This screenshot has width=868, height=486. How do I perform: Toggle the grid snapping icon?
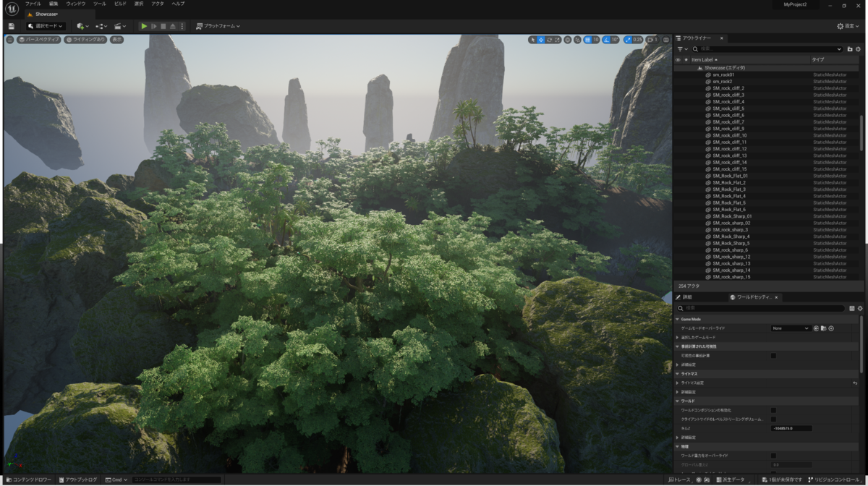tap(587, 40)
